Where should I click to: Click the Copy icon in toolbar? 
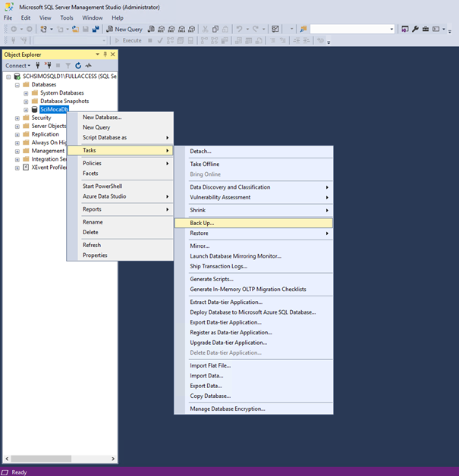coord(215,29)
